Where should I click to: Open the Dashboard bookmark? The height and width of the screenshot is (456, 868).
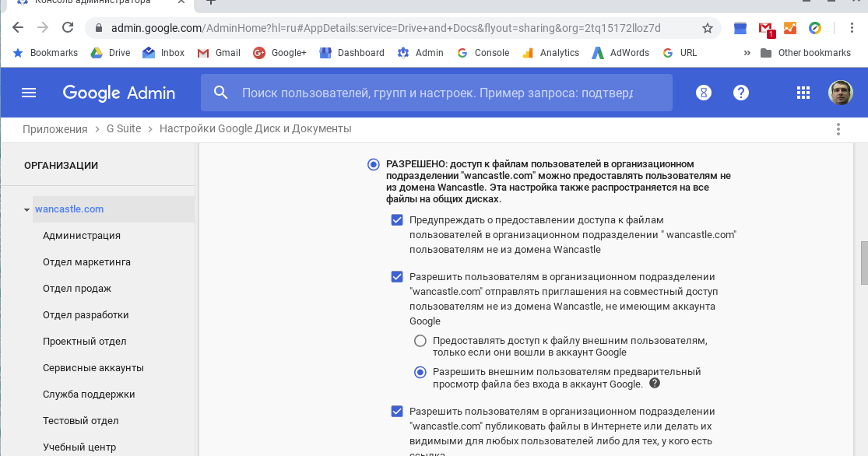click(352, 53)
